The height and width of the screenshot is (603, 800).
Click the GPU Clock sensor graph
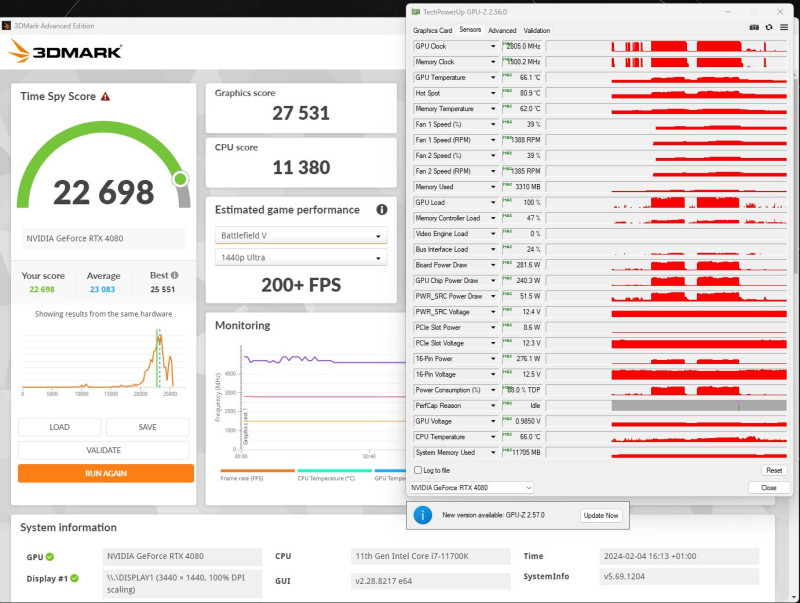667,46
